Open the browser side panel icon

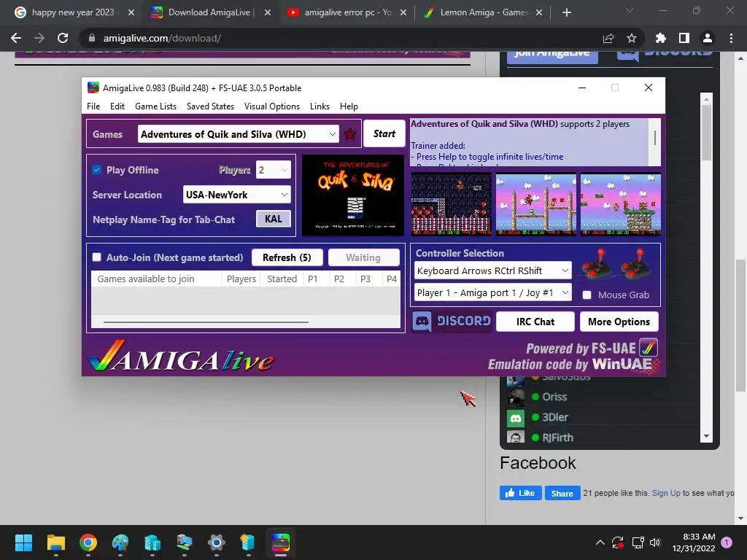pos(684,38)
